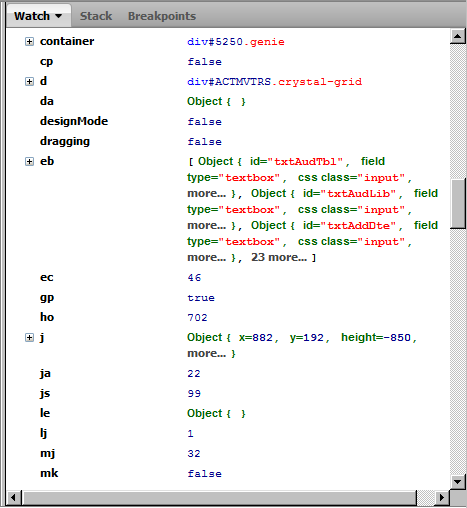Select the 'ja' variable name

pos(45,373)
